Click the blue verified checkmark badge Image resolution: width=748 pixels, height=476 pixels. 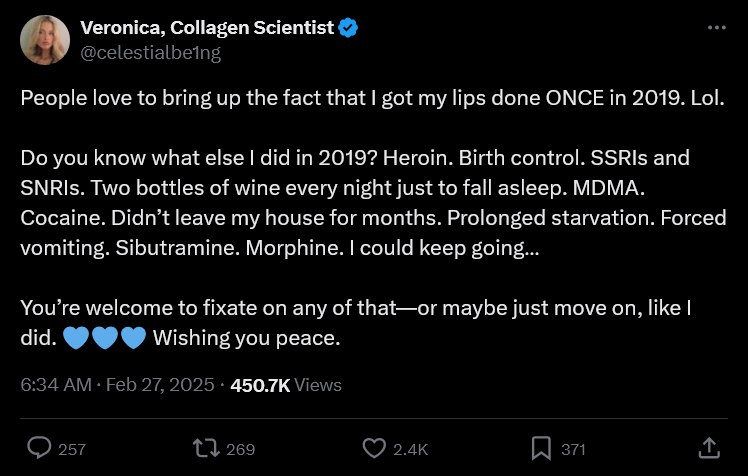pos(348,28)
